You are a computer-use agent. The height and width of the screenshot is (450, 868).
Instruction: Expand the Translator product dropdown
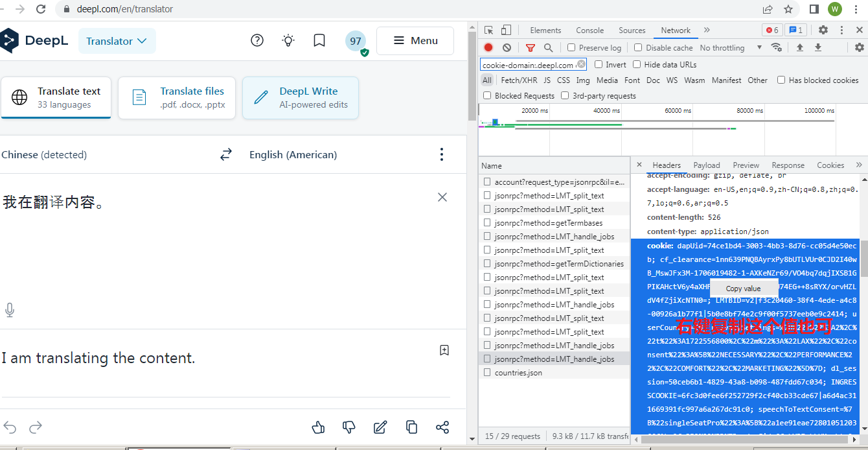coord(117,41)
